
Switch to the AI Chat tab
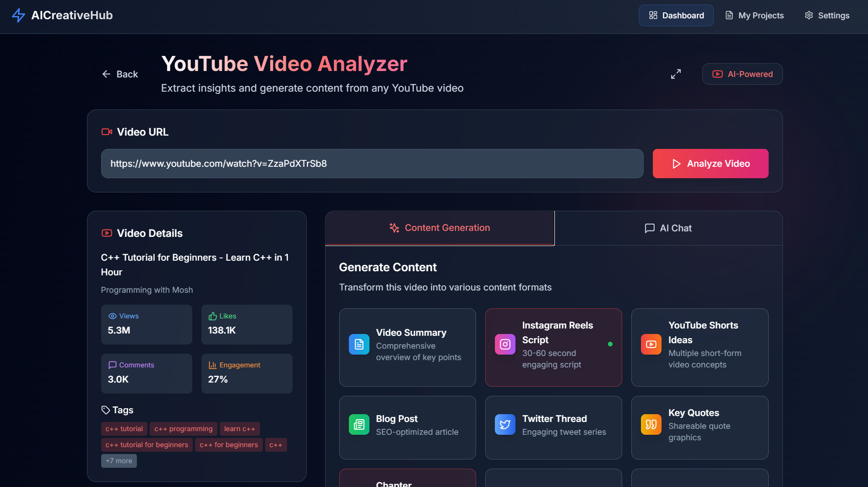coord(668,228)
